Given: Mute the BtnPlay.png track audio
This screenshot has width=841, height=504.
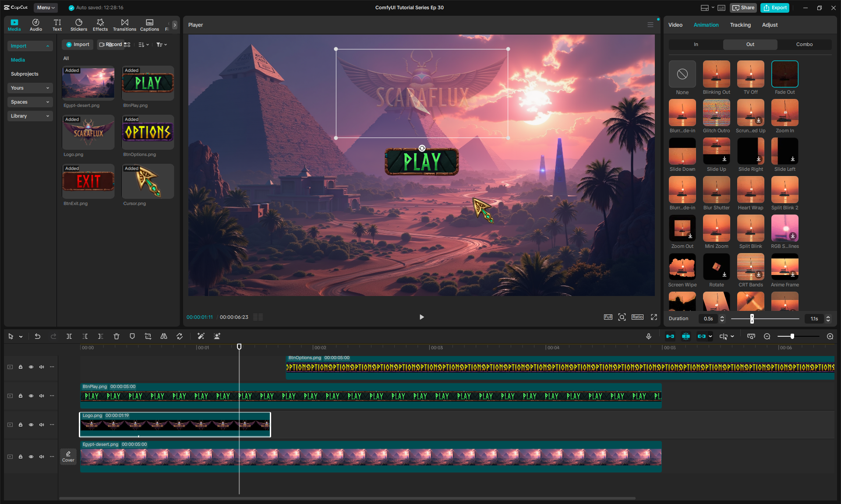Looking at the screenshot, I should coord(42,396).
